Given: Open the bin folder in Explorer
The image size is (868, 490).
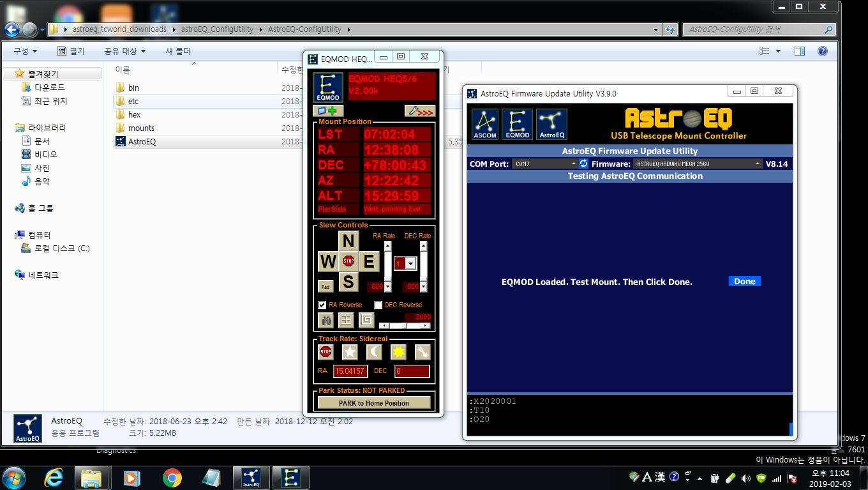Looking at the screenshot, I should pos(133,88).
